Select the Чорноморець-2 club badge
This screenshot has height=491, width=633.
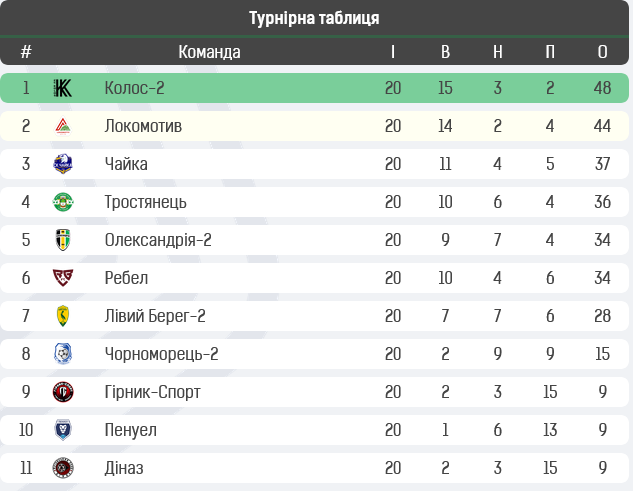pos(63,354)
